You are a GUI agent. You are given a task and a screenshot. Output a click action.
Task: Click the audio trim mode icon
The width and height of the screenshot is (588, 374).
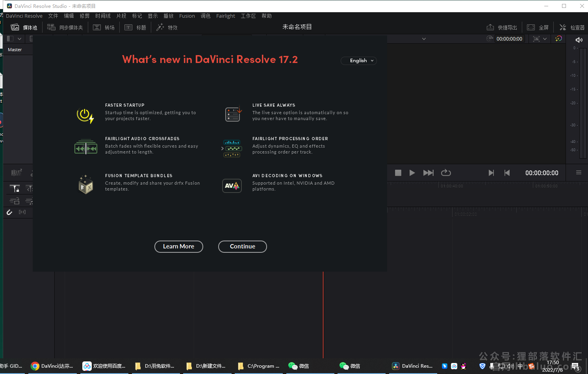(22, 212)
